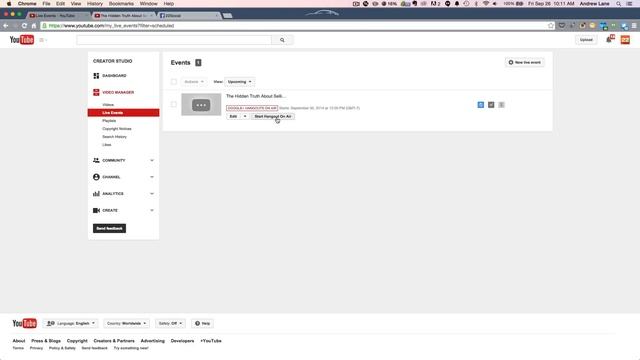The image size is (640, 360).
Task: Click the light gray icon in the event row
Action: click(502, 105)
